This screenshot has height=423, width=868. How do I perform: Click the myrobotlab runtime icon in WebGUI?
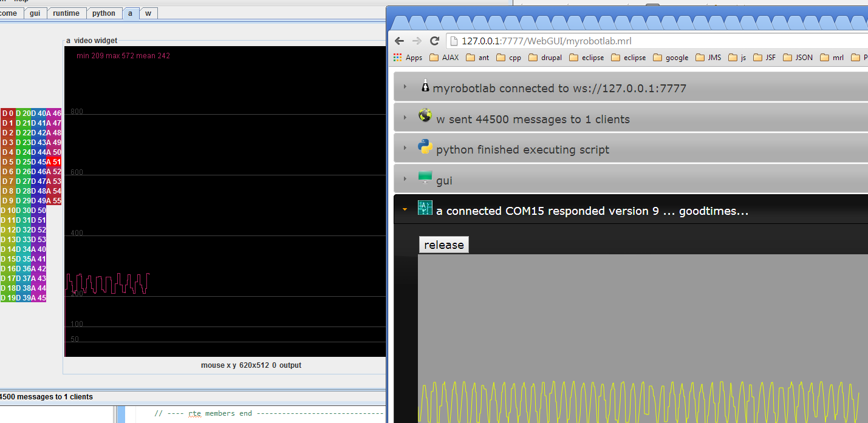click(425, 86)
